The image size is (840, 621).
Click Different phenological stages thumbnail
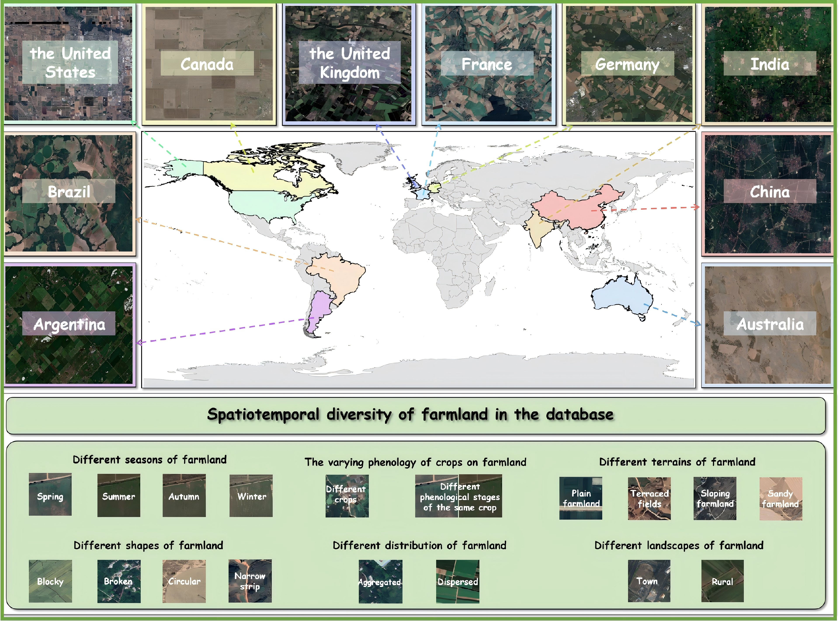[x=458, y=496]
